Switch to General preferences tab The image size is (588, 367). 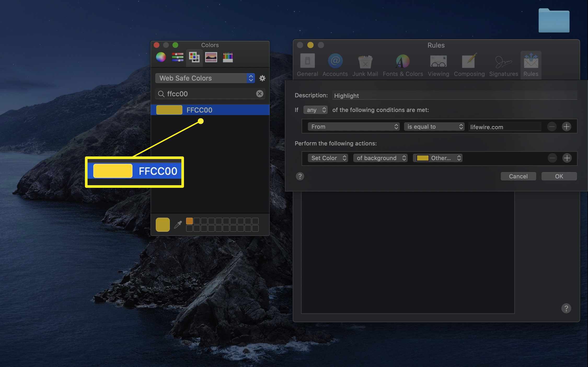coord(308,64)
